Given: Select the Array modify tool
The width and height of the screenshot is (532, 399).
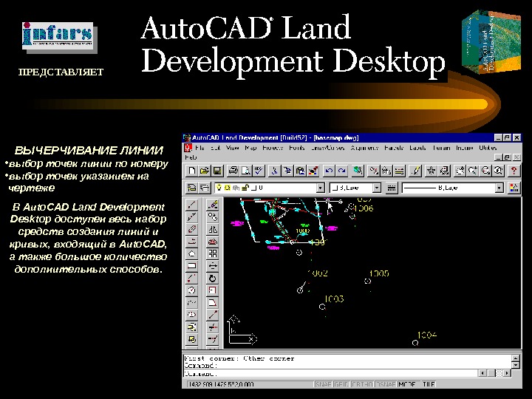Looking at the screenshot, I should 212,253.
